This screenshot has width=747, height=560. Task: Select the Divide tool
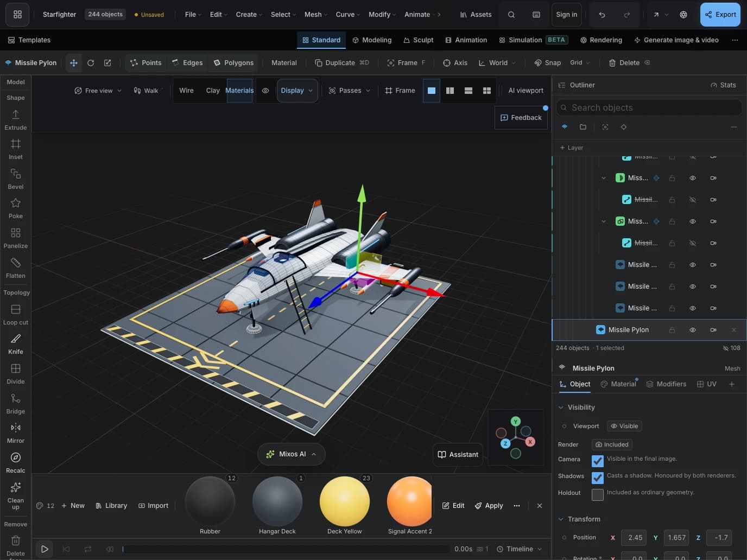16,374
